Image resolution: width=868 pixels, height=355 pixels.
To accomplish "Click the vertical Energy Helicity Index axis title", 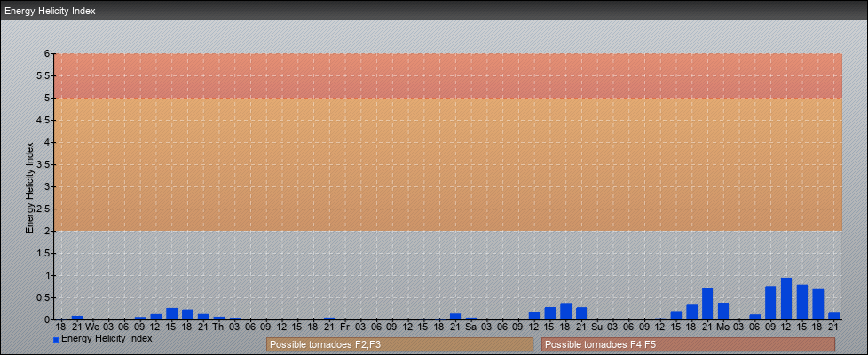I will (x=29, y=187).
